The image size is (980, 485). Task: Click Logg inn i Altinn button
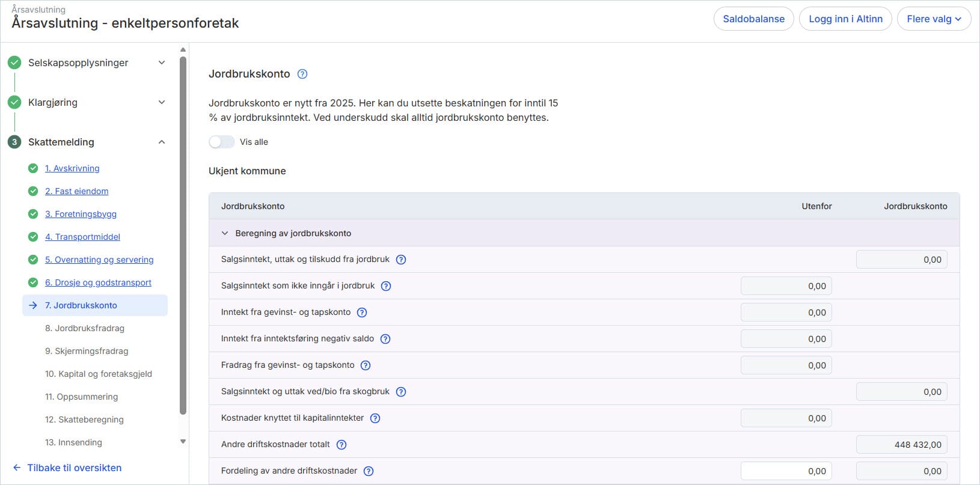coord(845,19)
